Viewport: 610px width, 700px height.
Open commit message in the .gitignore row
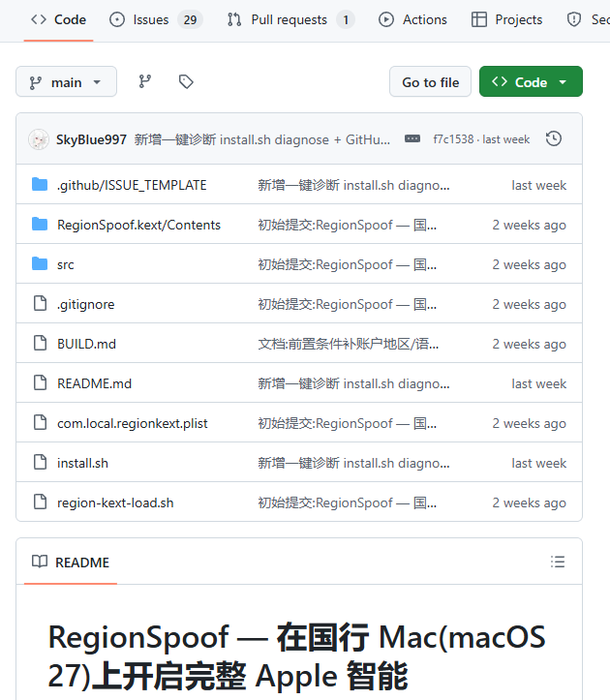[347, 304]
